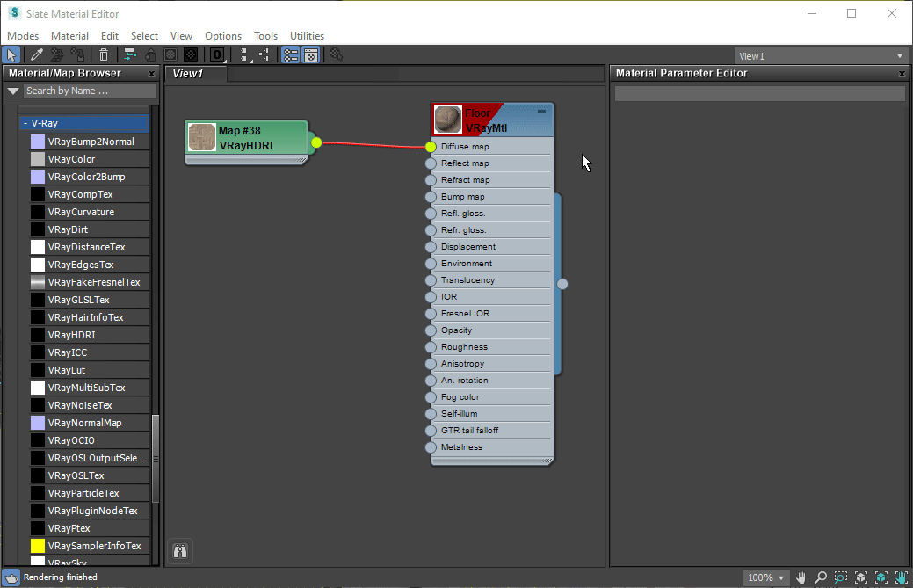Select VRayDirt in the map list
Screen dimensions: 913x588
point(68,229)
